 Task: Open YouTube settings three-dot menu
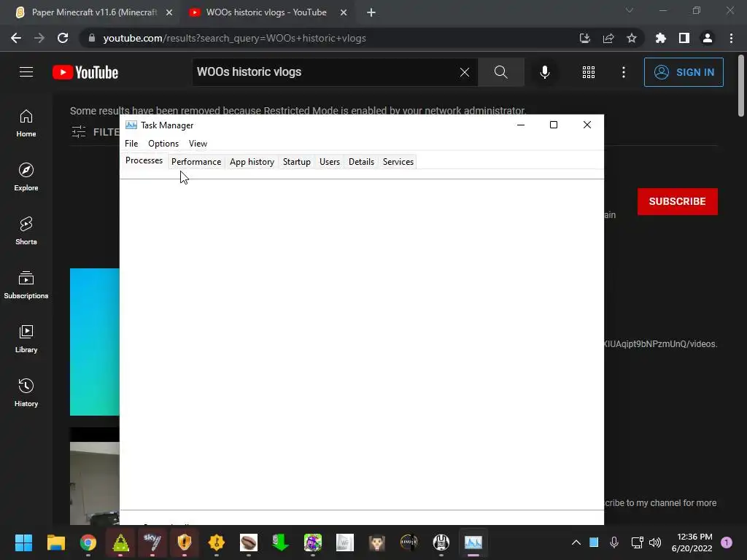click(x=623, y=72)
